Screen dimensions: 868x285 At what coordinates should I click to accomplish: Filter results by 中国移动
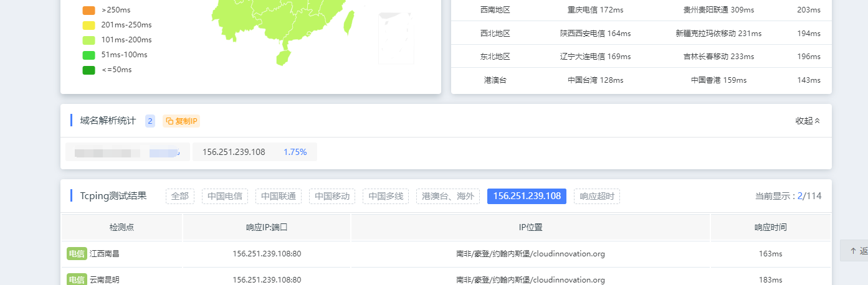point(331,196)
